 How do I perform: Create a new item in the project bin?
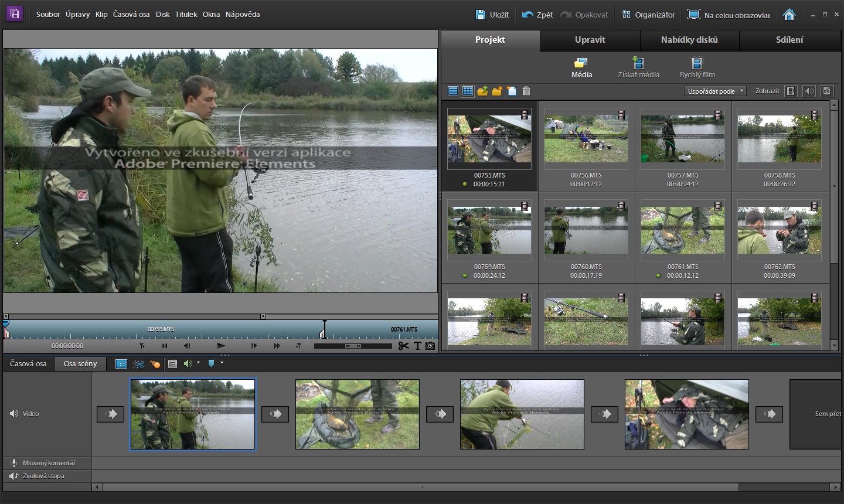pos(512,91)
